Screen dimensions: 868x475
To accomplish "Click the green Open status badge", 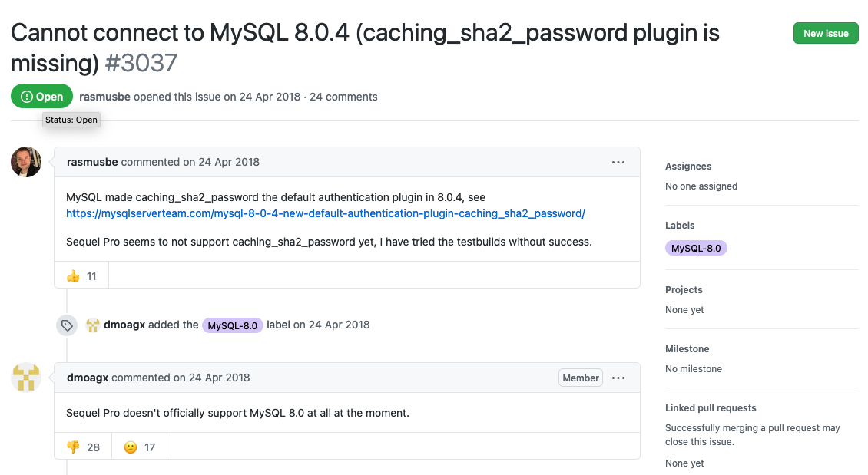I will (42, 97).
